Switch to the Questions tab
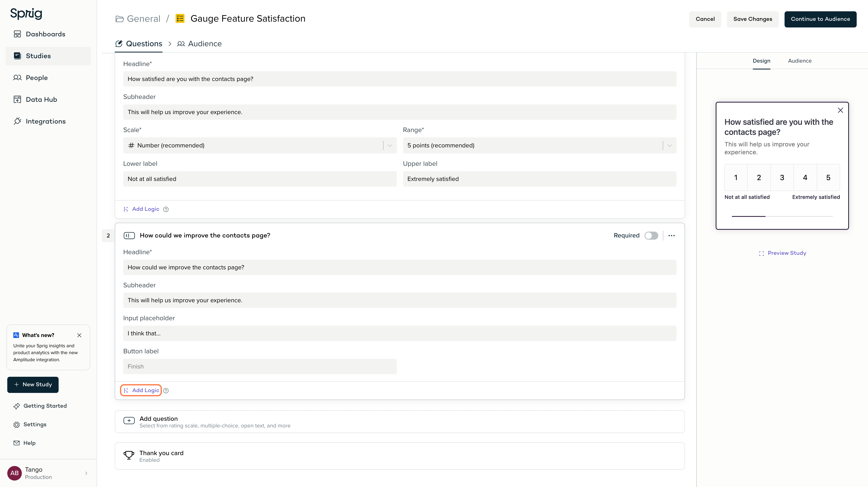868x487 pixels. 138,44
